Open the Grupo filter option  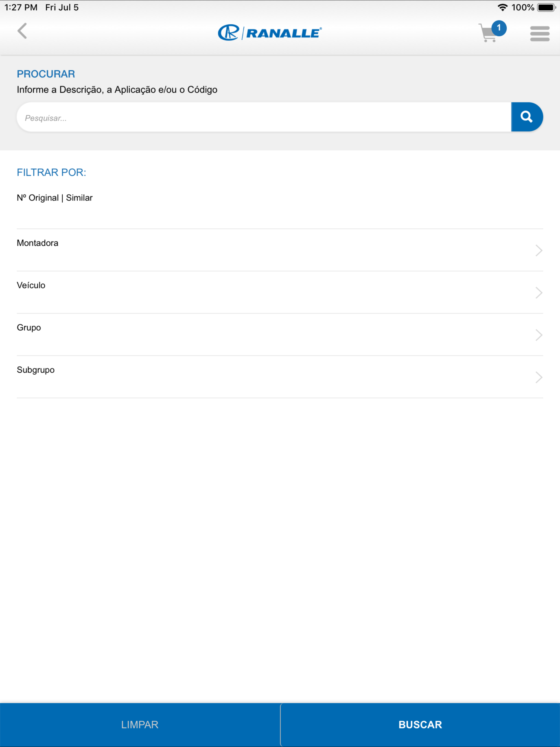pyautogui.click(x=280, y=335)
